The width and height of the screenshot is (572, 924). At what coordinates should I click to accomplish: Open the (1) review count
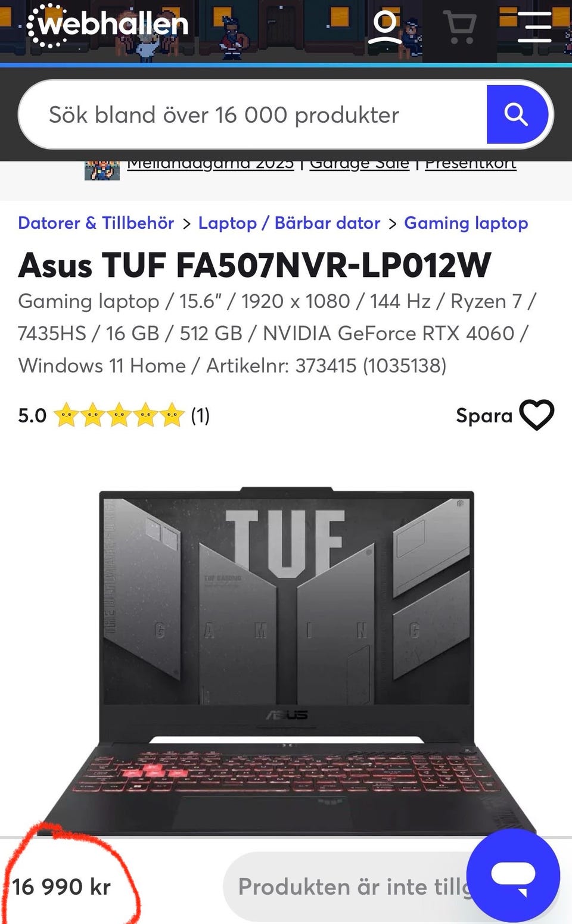tap(200, 415)
